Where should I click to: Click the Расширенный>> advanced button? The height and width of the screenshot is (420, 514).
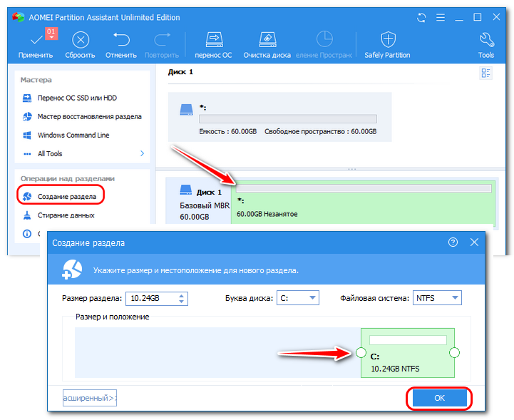tap(90, 398)
